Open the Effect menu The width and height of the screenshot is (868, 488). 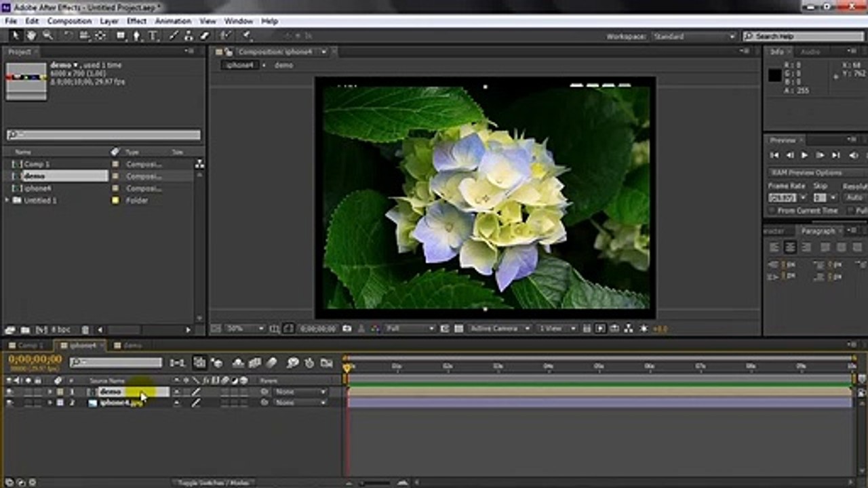pos(136,21)
